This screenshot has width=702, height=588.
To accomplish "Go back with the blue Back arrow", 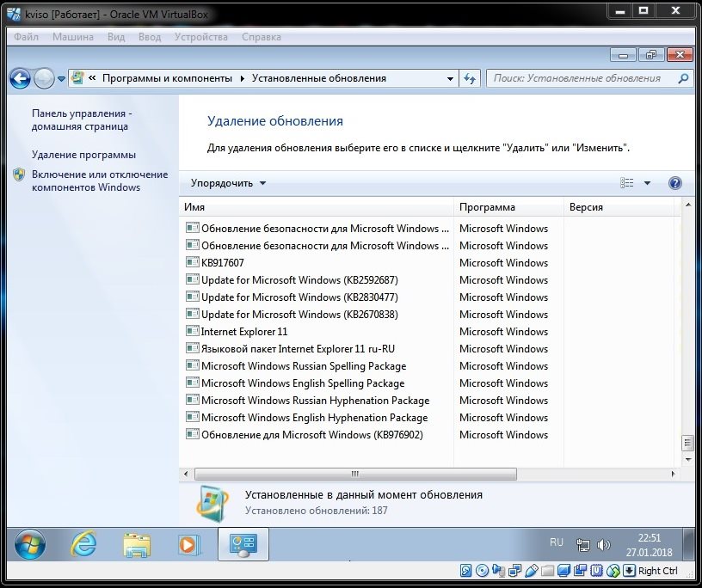I will click(x=20, y=79).
